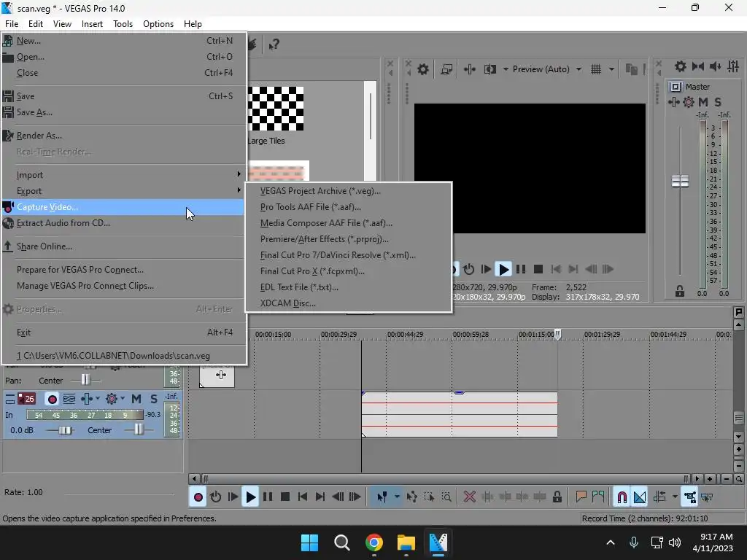
Task: Choose Capture Video from File menu
Action: coord(124,207)
